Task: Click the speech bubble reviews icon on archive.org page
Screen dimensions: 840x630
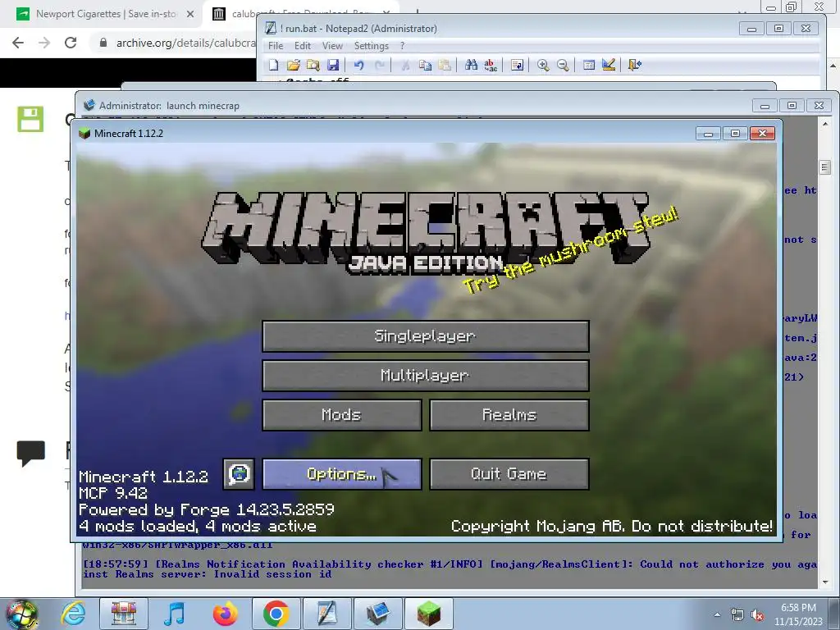Action: pyautogui.click(x=30, y=453)
